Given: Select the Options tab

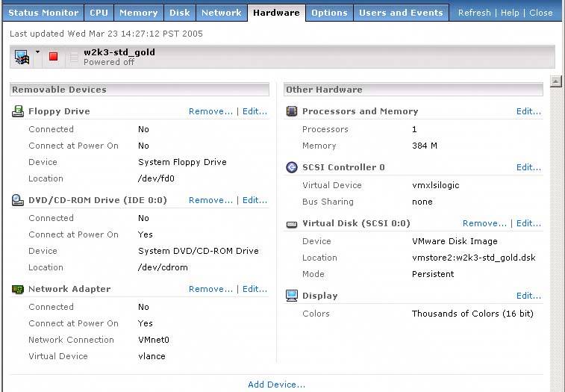Looking at the screenshot, I should [329, 13].
